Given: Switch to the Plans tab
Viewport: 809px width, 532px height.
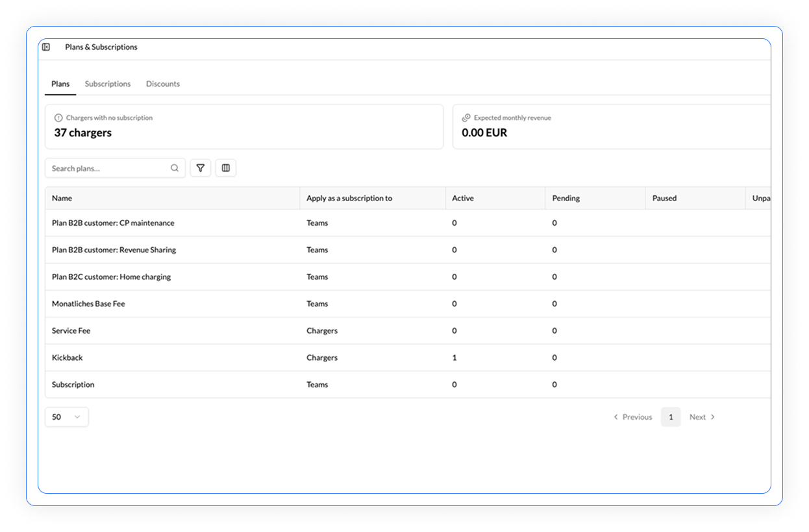Looking at the screenshot, I should [60, 84].
